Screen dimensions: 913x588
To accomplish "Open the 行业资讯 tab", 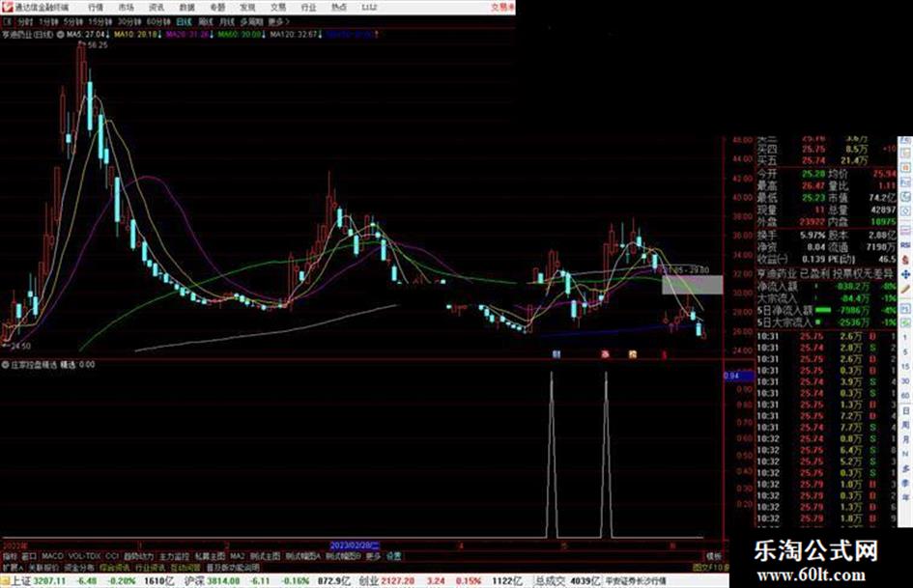I will point(150,567).
